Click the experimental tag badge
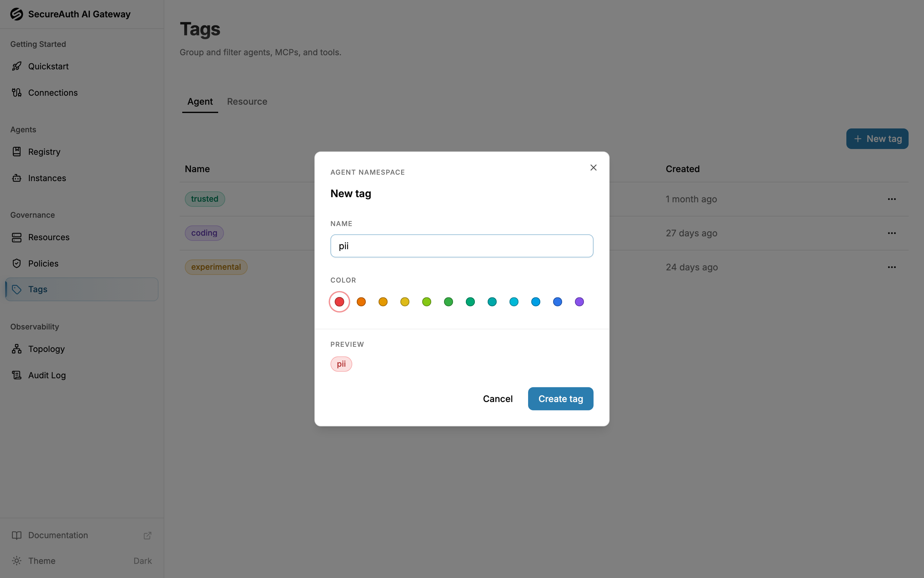Screen dimensions: 924x578 [216, 267]
